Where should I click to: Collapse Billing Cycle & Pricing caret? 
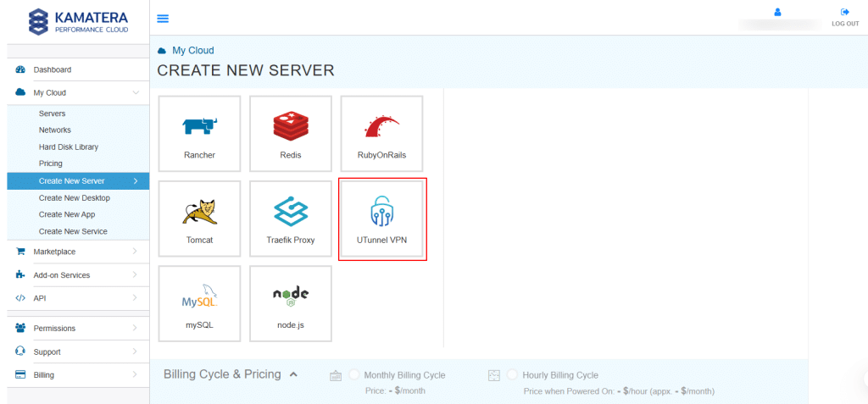[x=293, y=374]
